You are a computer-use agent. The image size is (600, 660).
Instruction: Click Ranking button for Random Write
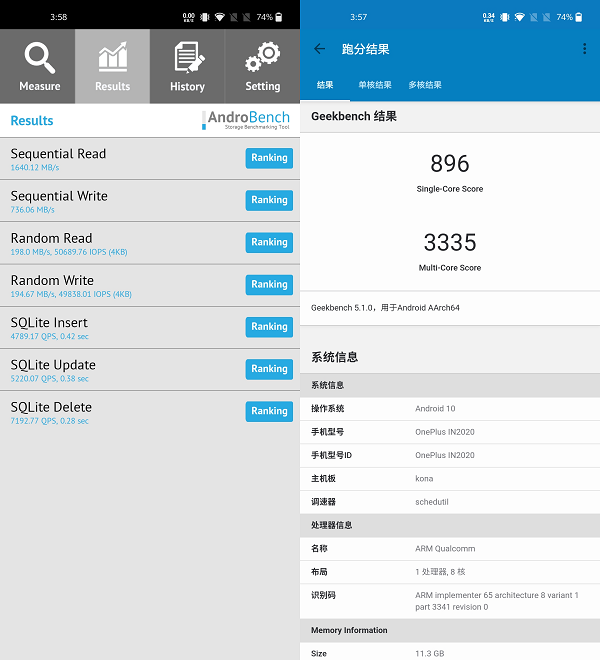(x=269, y=284)
